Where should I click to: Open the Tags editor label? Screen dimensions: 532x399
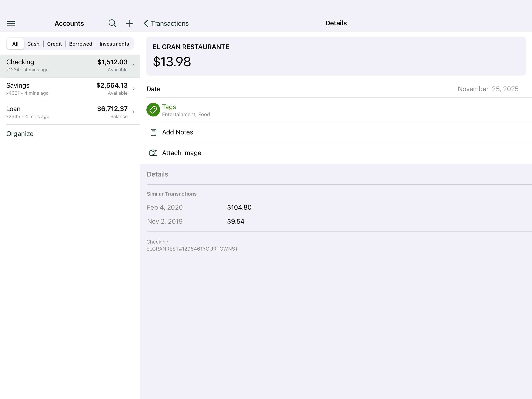169,107
